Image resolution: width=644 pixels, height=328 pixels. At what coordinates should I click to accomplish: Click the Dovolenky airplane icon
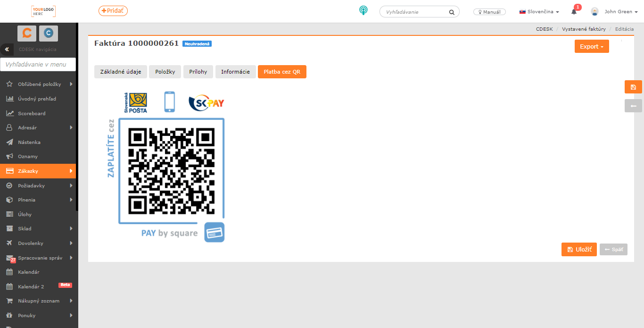(9, 243)
